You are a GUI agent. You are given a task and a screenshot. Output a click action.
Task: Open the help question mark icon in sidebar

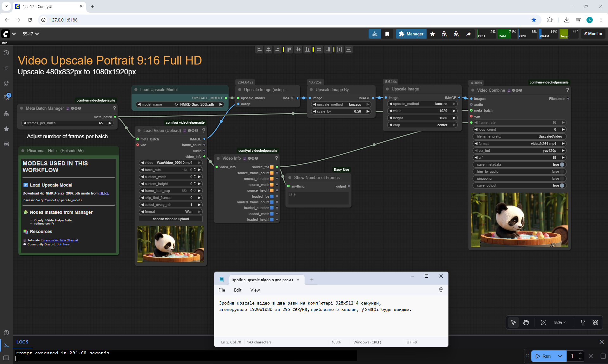[6, 333]
